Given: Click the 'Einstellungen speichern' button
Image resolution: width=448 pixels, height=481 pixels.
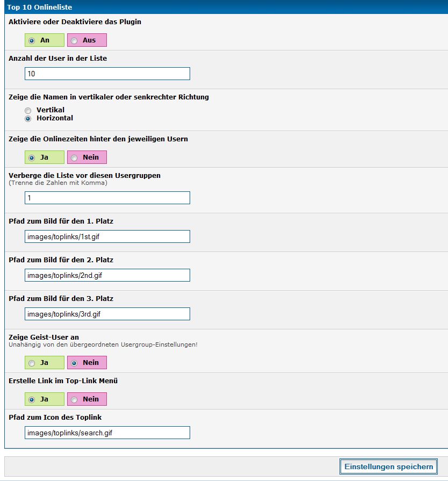Looking at the screenshot, I should click(388, 466).
